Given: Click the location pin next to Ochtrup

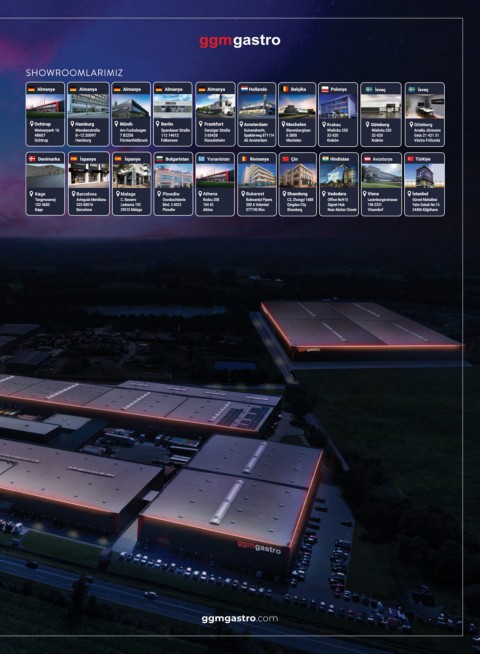Looking at the screenshot, I should click(x=32, y=124).
